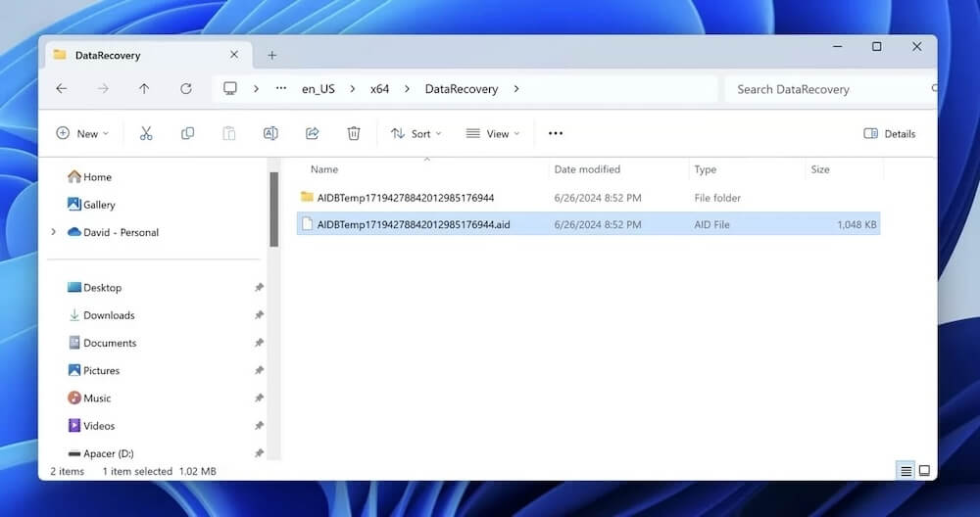Click the Rename toolbar icon
Image resolution: width=980 pixels, height=517 pixels.
pos(270,133)
